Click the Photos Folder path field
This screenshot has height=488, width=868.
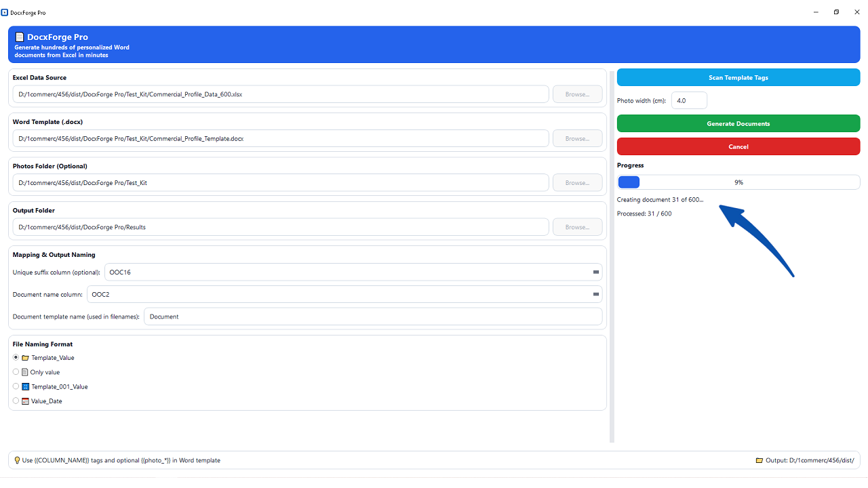[x=281, y=183]
